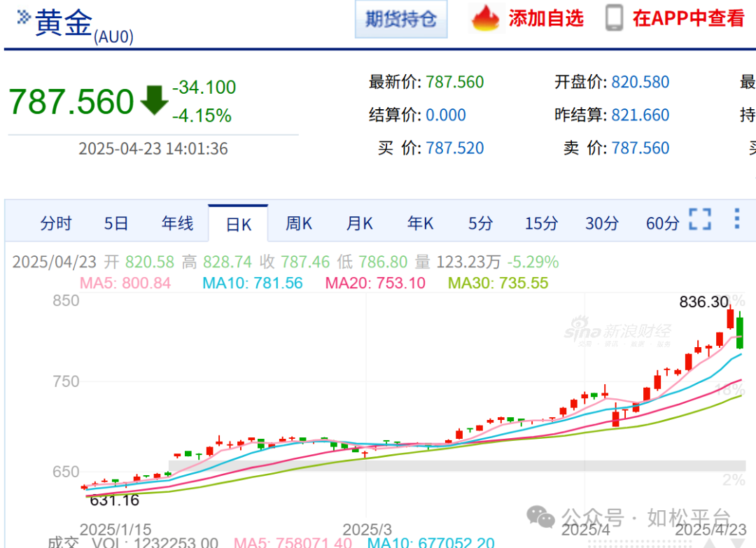Open the three-dot chart options menu
This screenshot has width=756, height=548.
coord(736,219)
